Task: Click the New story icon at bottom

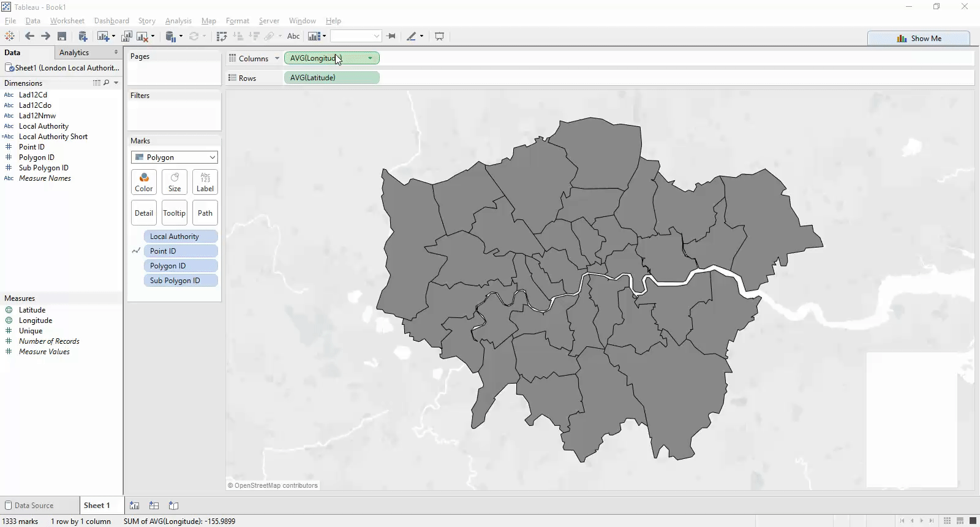Action: (174, 506)
